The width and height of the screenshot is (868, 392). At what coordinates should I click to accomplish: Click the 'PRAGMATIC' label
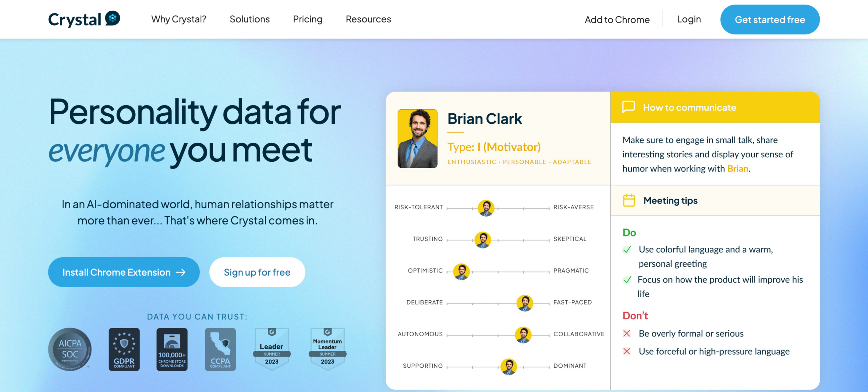(x=571, y=271)
